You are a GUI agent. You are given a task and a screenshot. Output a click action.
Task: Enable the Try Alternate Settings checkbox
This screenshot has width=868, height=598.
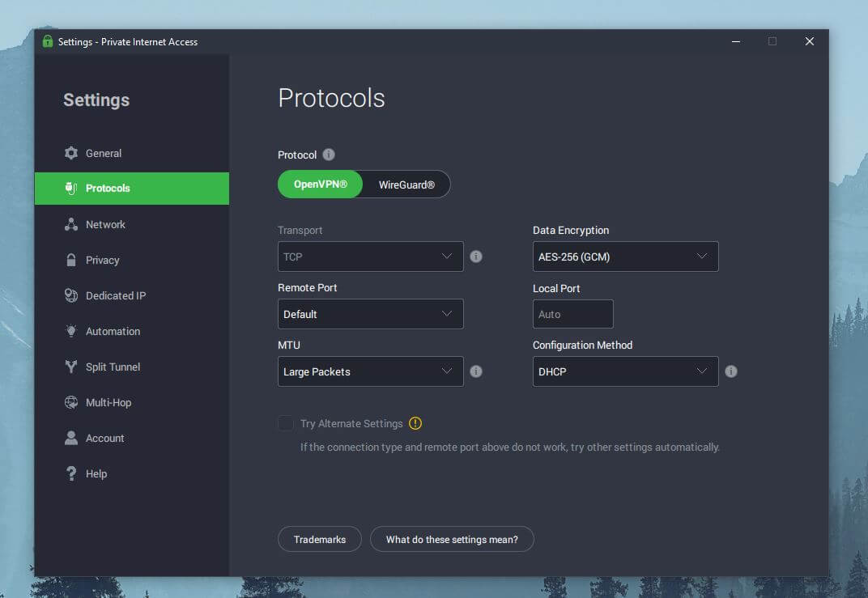click(x=286, y=423)
